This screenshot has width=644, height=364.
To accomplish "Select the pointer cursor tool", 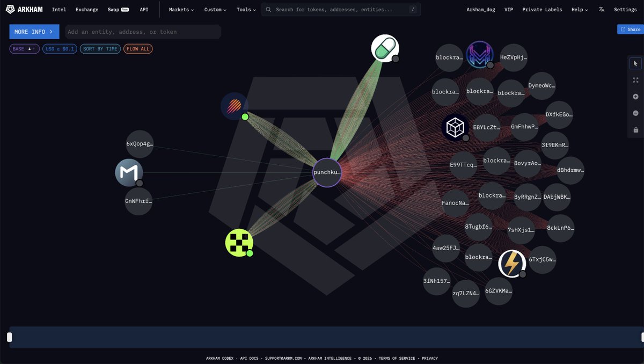I will pos(635,63).
